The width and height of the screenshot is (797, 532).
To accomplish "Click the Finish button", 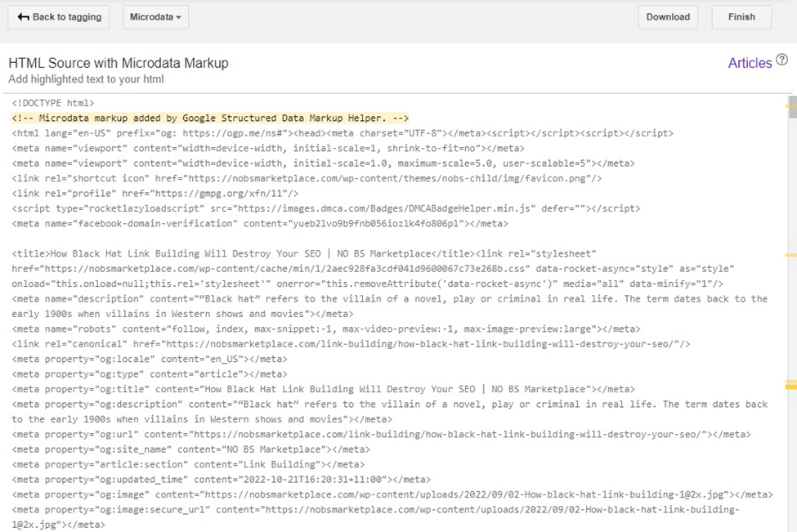I will (741, 17).
